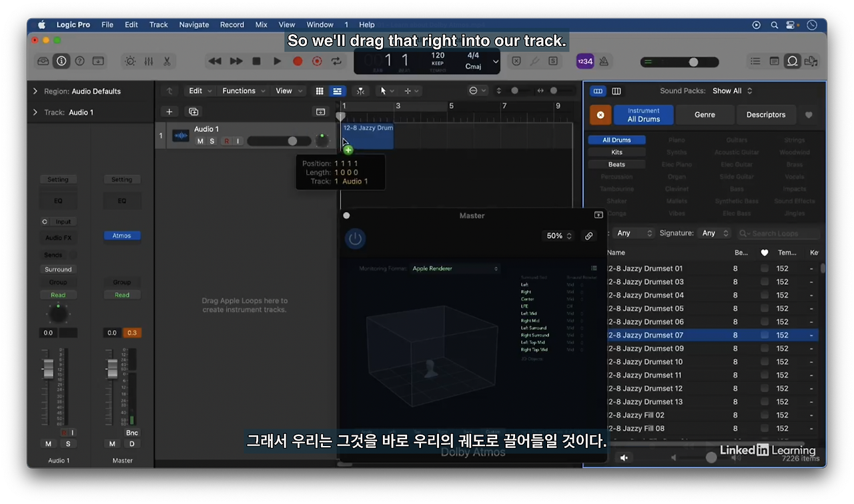
Task: Open the 50% view size dropdown
Action: (x=559, y=236)
